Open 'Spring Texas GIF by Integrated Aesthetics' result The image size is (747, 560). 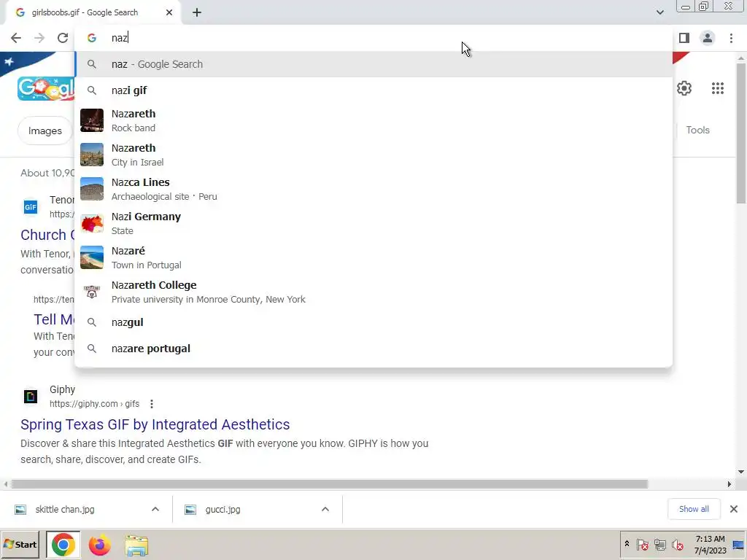(x=155, y=424)
